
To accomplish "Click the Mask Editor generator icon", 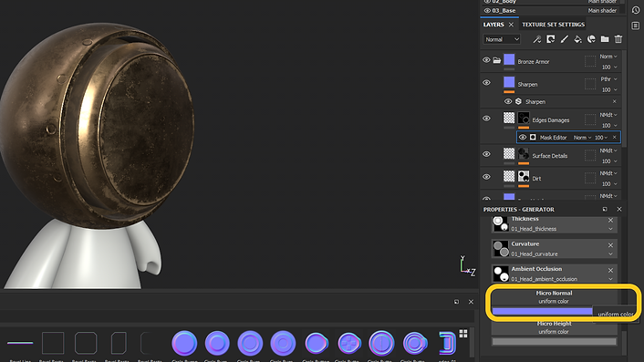I will [x=533, y=138].
